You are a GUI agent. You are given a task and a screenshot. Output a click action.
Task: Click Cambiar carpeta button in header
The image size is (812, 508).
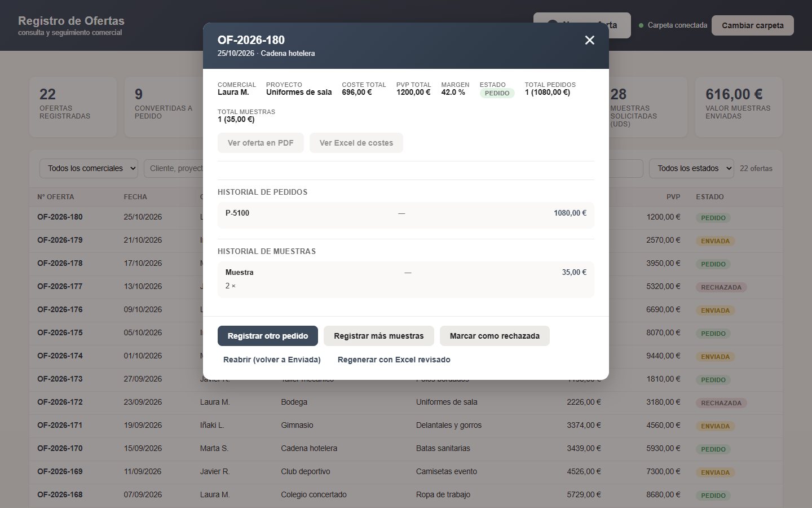coord(753,25)
